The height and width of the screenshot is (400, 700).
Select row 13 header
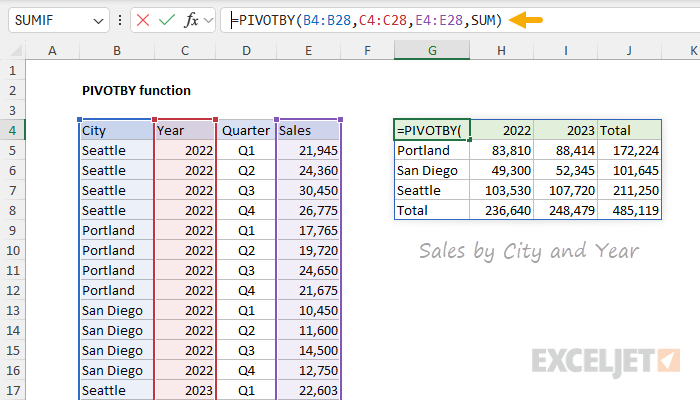click(12, 310)
